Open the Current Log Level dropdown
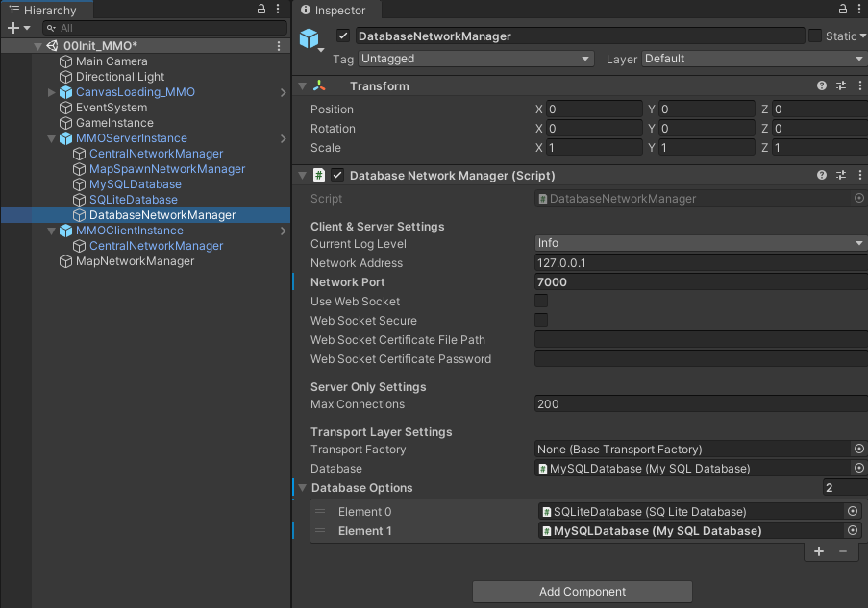Image resolution: width=868 pixels, height=608 pixels. coord(699,244)
